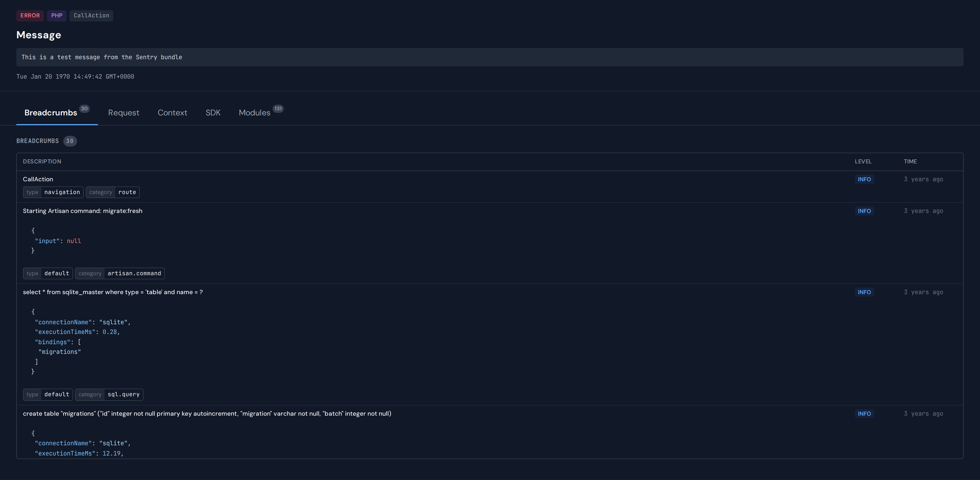The height and width of the screenshot is (480, 980).
Task: Click the artisan.command category tag
Action: point(120,273)
